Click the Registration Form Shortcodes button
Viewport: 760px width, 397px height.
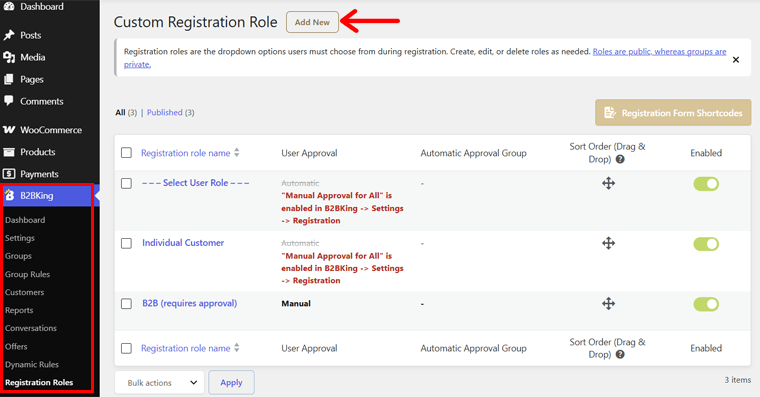click(x=673, y=112)
